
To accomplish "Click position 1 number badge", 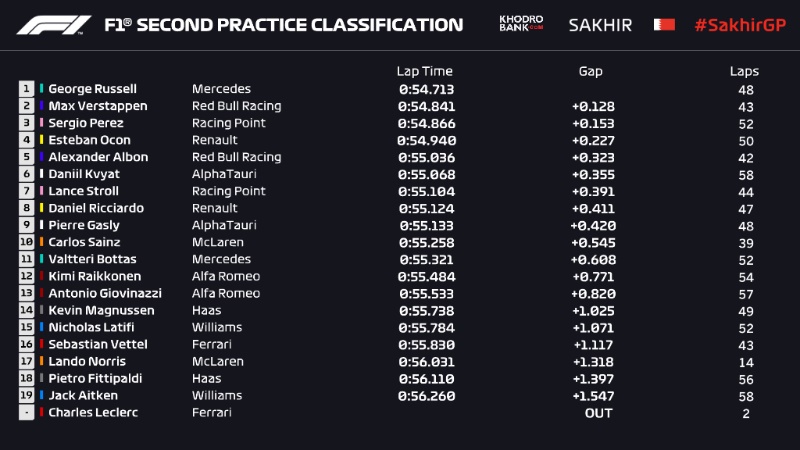I will pos(26,89).
